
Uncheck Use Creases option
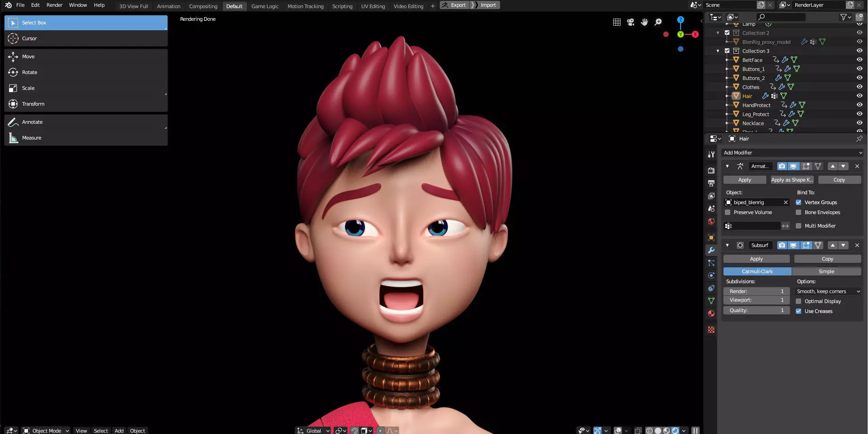tap(798, 311)
